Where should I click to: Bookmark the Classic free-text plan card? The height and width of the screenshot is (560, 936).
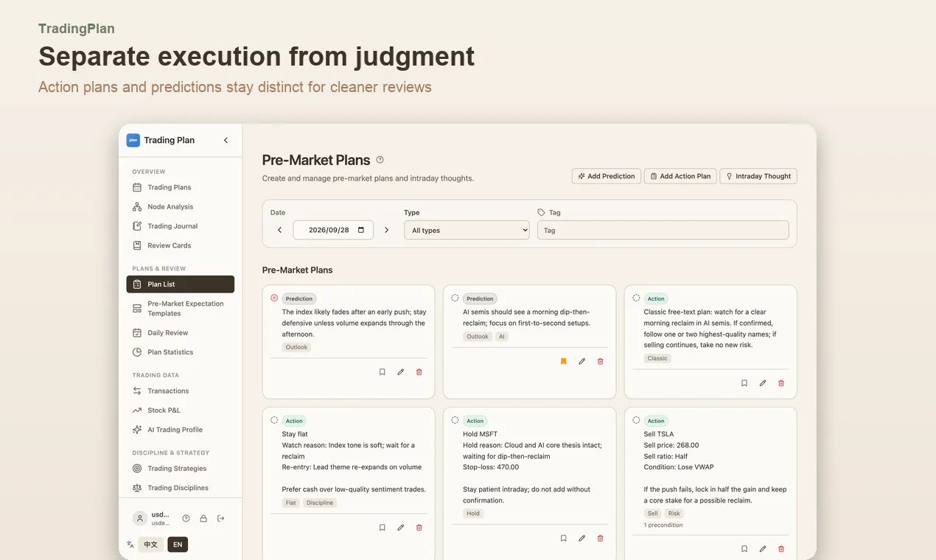click(x=744, y=383)
